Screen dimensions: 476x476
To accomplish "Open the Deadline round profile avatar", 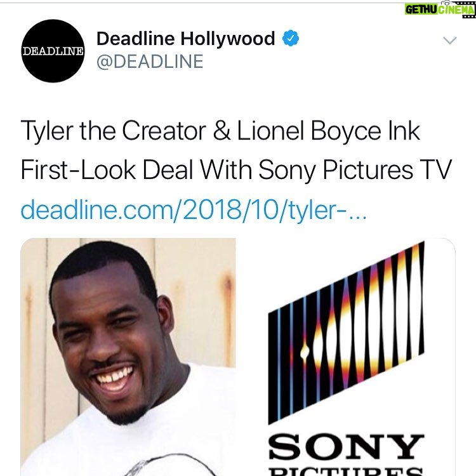I will 53,51.
